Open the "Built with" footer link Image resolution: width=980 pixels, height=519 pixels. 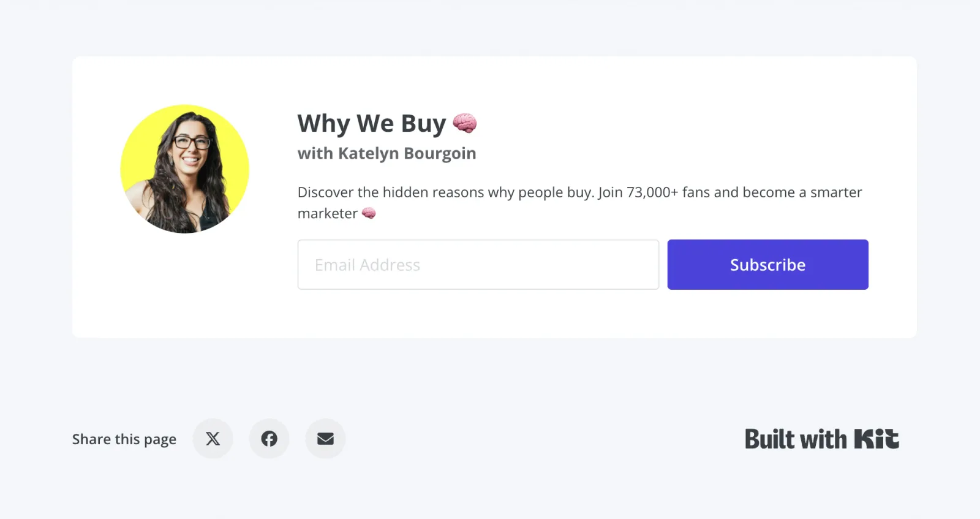coord(795,439)
